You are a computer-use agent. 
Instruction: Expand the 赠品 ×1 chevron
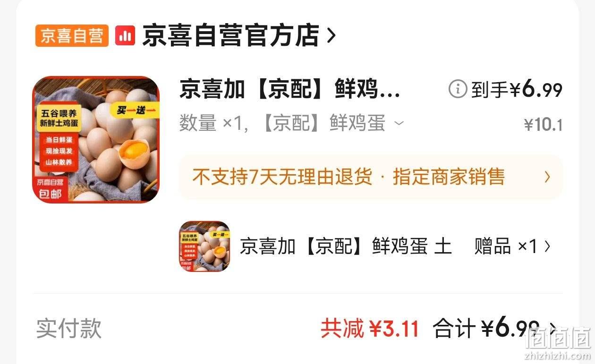click(548, 246)
